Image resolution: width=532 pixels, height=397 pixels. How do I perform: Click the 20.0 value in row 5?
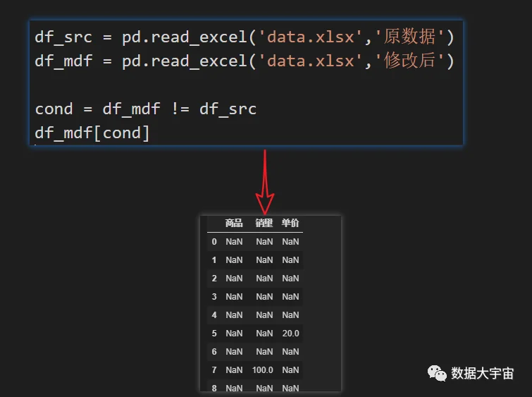(291, 334)
